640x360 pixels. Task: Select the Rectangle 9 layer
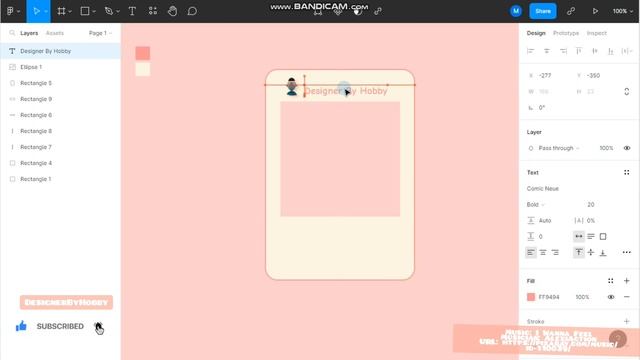[x=60, y=99]
